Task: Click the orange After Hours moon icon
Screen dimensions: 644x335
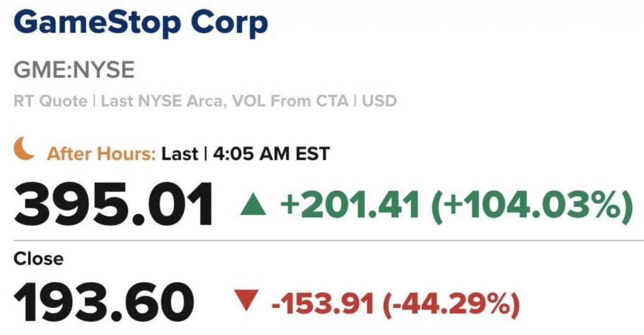Action: coord(24,149)
